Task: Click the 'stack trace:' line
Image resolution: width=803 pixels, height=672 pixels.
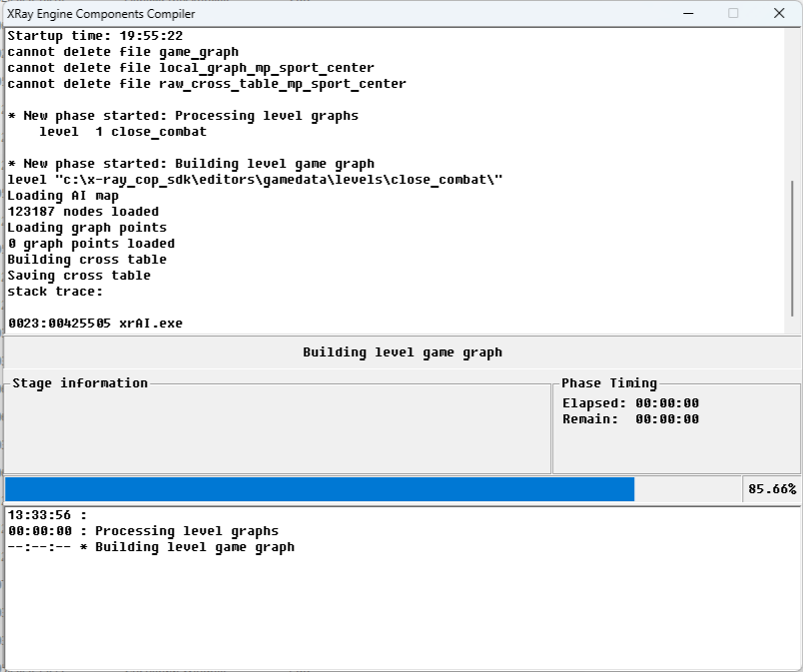Action: pyautogui.click(x=55, y=292)
